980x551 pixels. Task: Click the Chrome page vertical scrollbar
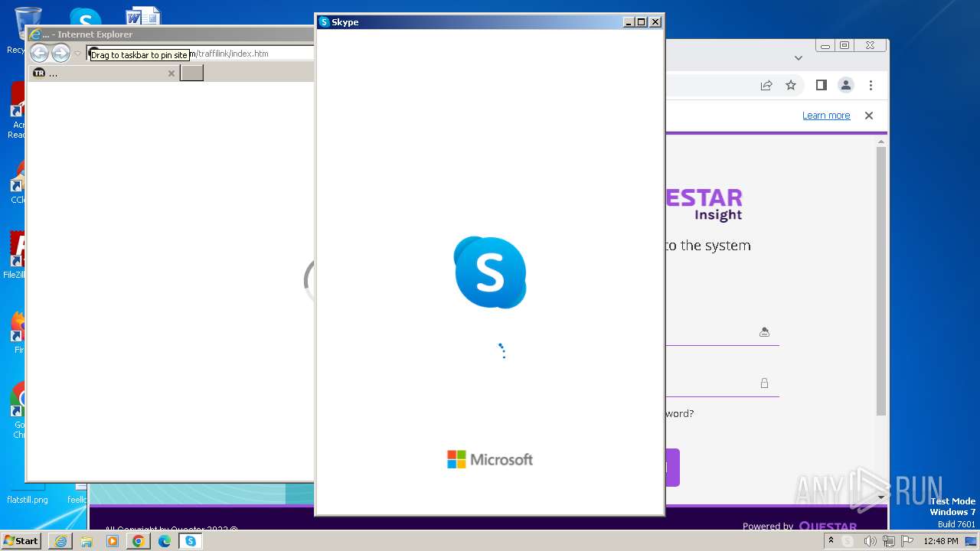[x=881, y=279]
